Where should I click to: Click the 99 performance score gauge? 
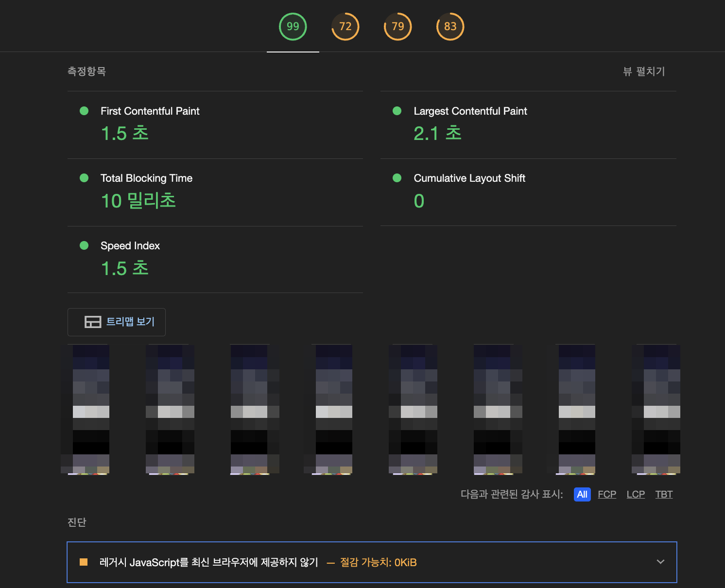(x=293, y=27)
